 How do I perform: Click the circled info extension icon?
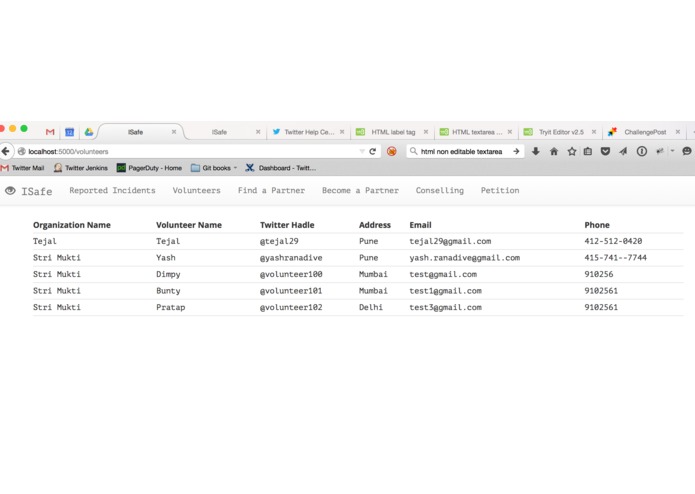pos(642,152)
